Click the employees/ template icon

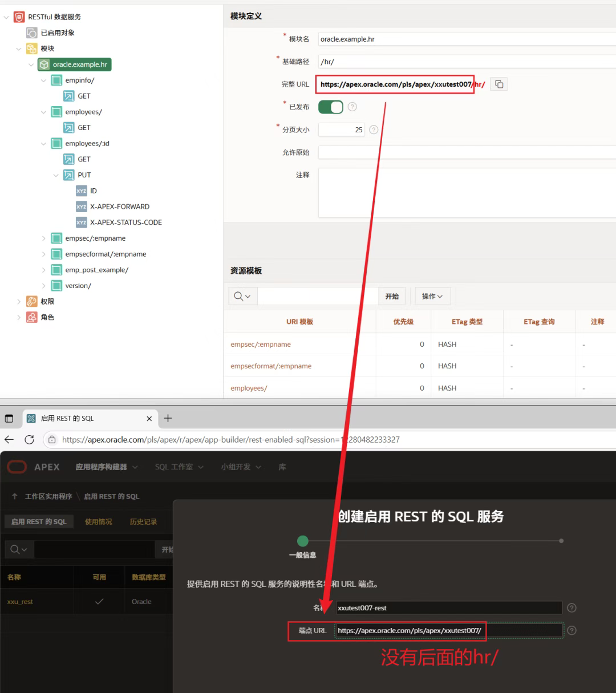pos(56,112)
